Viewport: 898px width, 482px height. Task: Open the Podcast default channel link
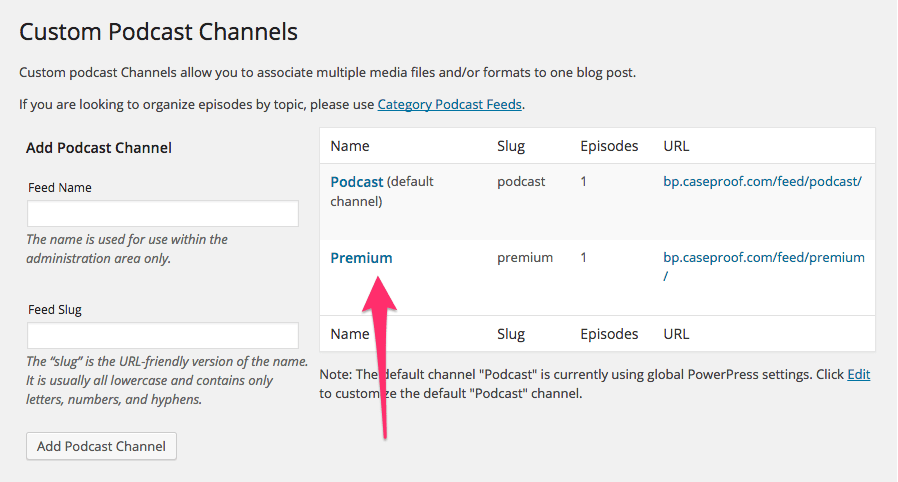tap(357, 181)
